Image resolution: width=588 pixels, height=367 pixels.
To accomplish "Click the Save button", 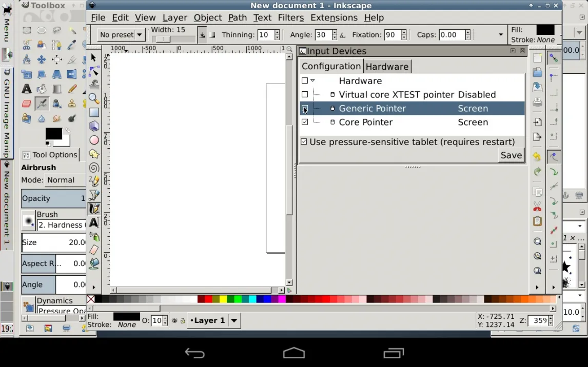I will pyautogui.click(x=511, y=155).
